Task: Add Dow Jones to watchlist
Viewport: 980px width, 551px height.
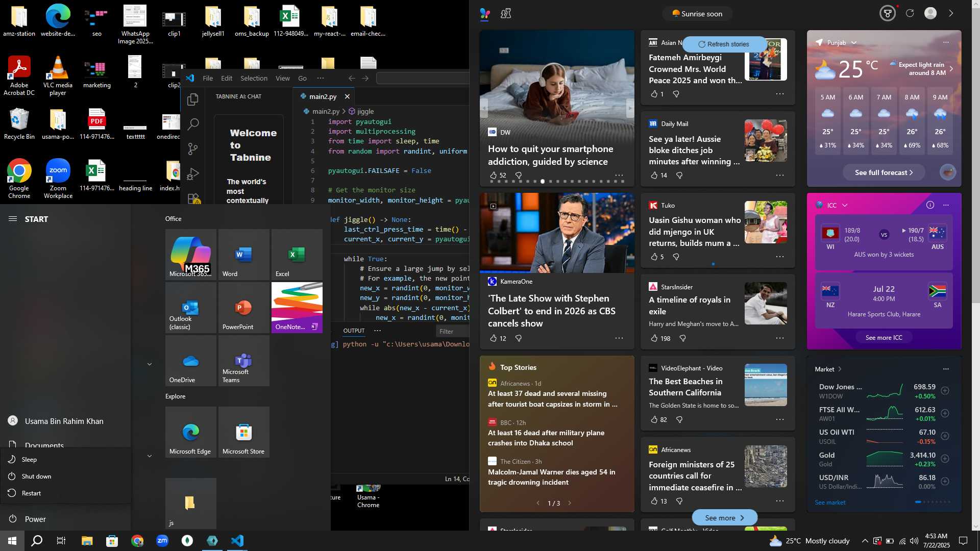Action: coord(945,391)
